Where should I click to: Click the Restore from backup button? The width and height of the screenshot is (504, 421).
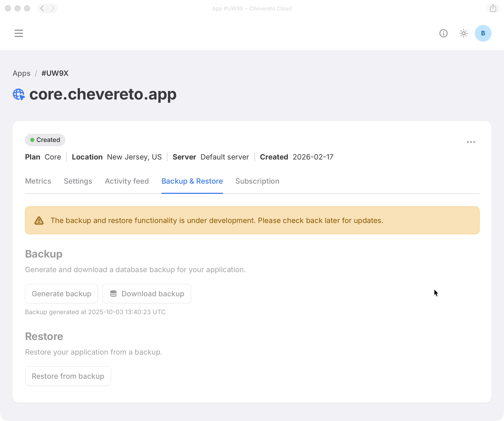(x=68, y=376)
